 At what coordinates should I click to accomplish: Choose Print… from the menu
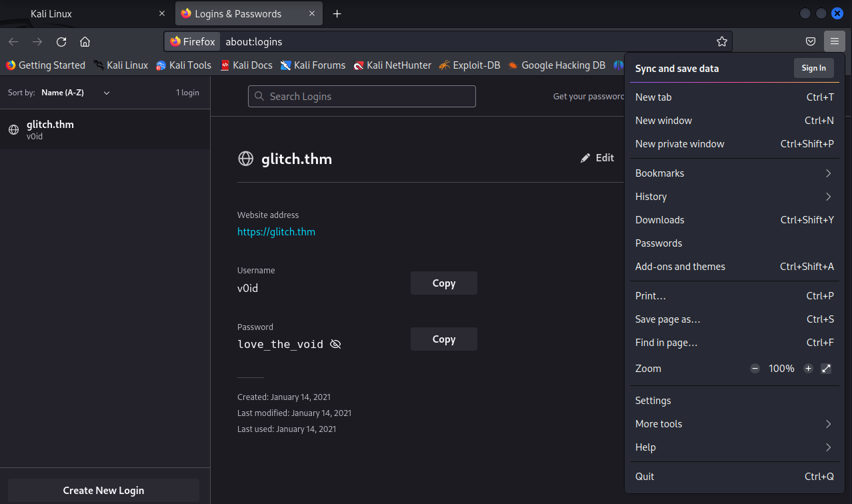[x=735, y=296]
